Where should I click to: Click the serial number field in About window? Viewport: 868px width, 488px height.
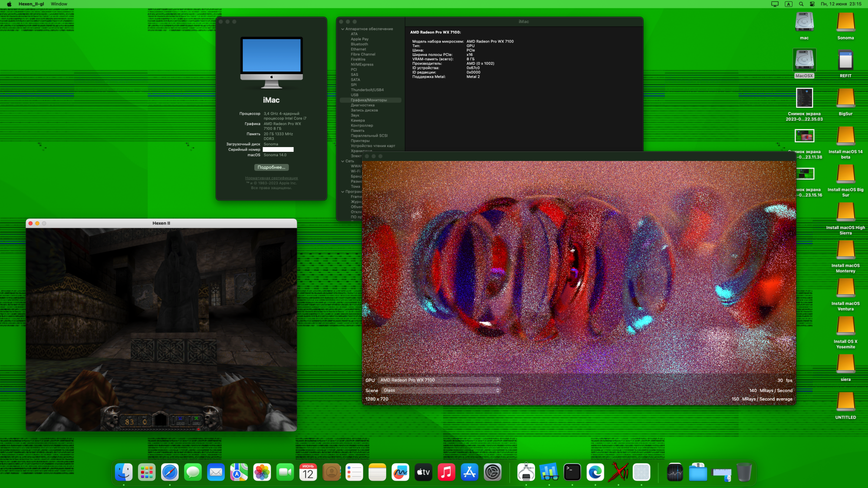point(278,150)
